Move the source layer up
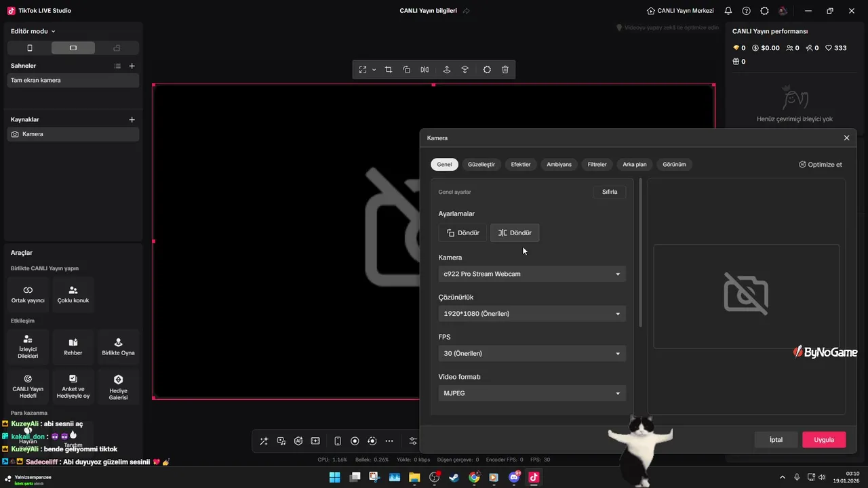The height and width of the screenshot is (488, 868). (446, 70)
